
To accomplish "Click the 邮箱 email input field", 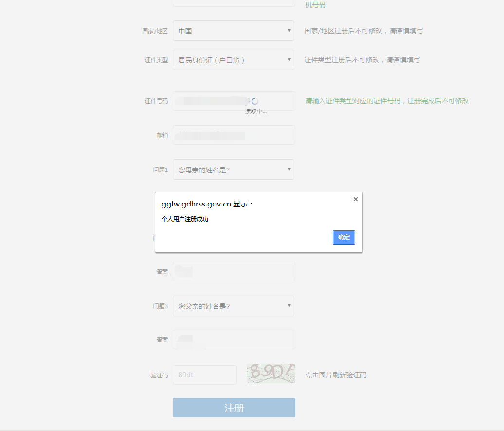I will click(x=234, y=134).
